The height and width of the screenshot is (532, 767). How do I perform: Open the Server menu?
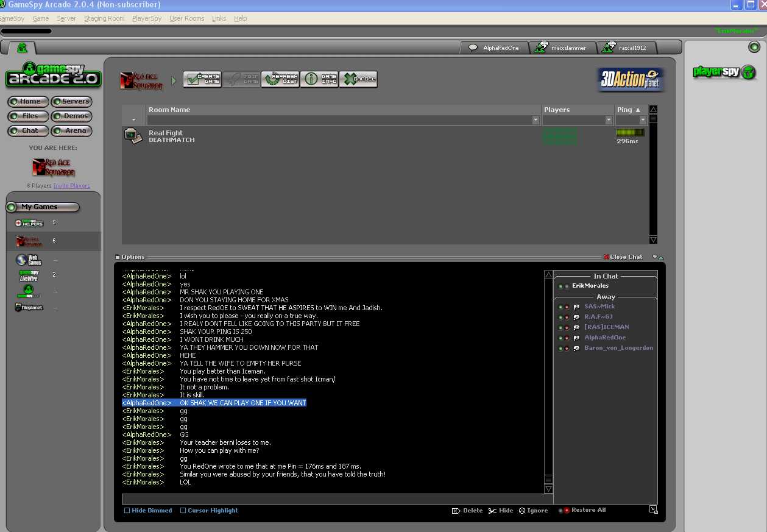pos(66,18)
